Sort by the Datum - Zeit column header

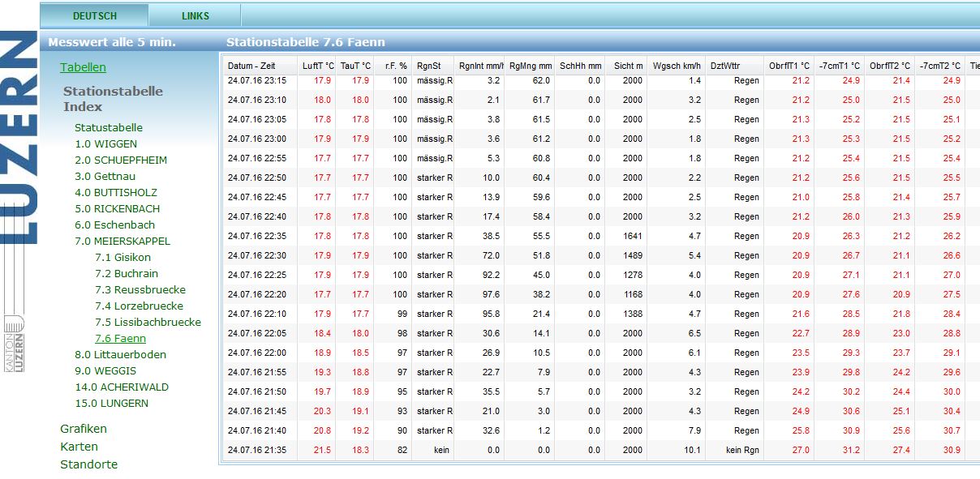point(251,66)
